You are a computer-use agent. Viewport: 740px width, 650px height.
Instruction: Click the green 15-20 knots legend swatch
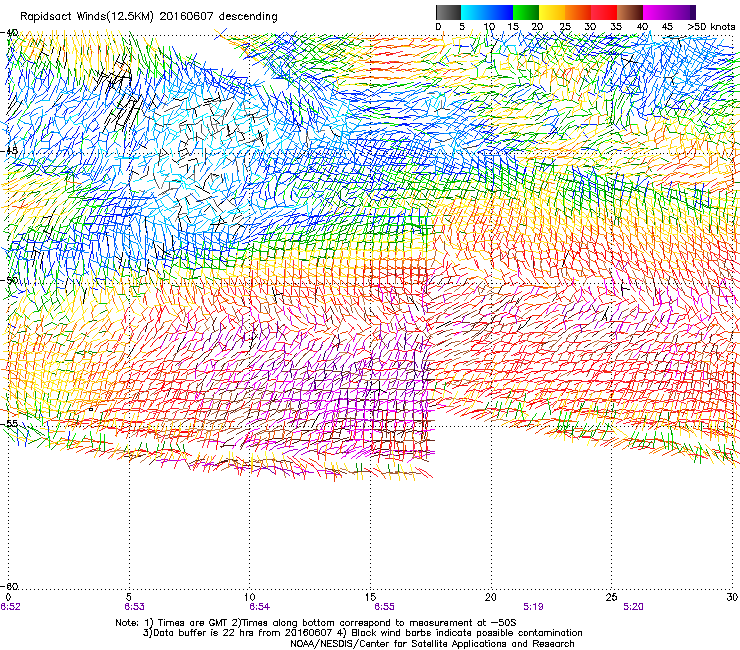pyautogui.click(x=526, y=12)
